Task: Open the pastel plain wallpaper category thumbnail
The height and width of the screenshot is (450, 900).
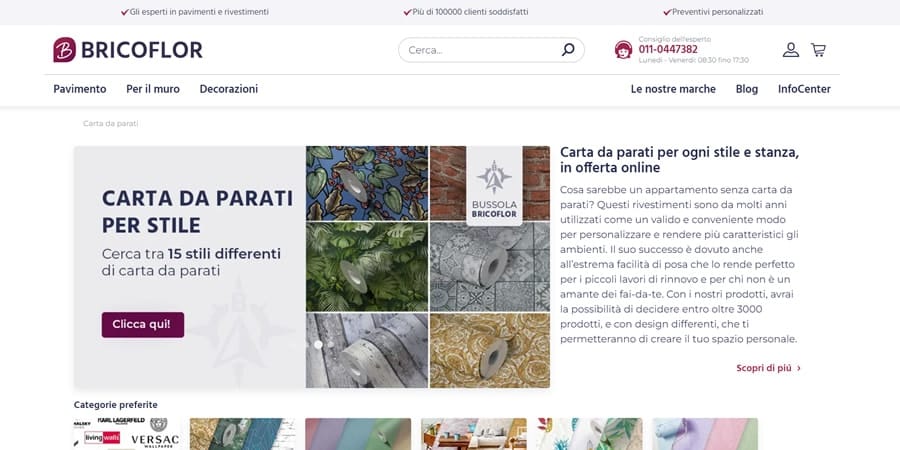Action: 358,434
